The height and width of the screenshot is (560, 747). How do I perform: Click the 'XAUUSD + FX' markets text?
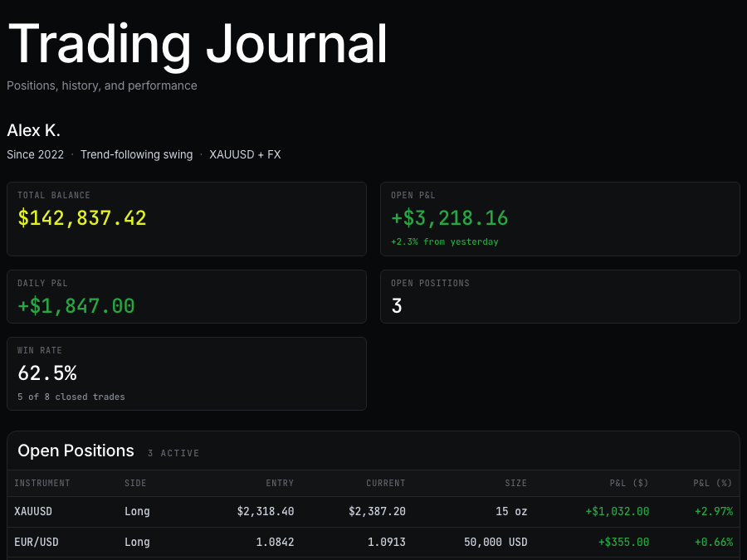pos(245,155)
